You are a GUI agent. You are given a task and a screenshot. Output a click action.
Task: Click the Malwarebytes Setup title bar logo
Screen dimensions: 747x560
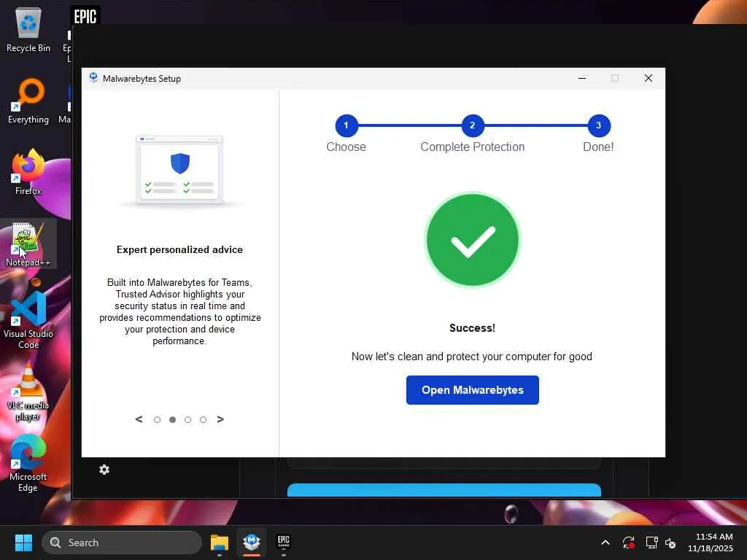point(93,77)
